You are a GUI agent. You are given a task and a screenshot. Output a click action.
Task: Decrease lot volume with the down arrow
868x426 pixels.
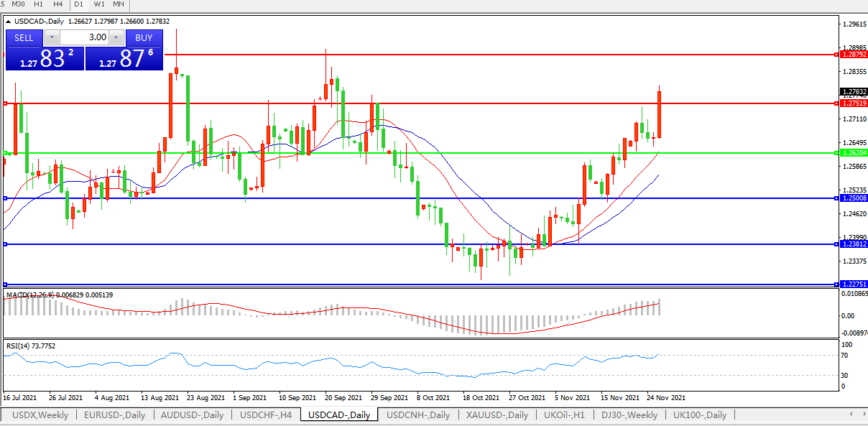[x=52, y=37]
